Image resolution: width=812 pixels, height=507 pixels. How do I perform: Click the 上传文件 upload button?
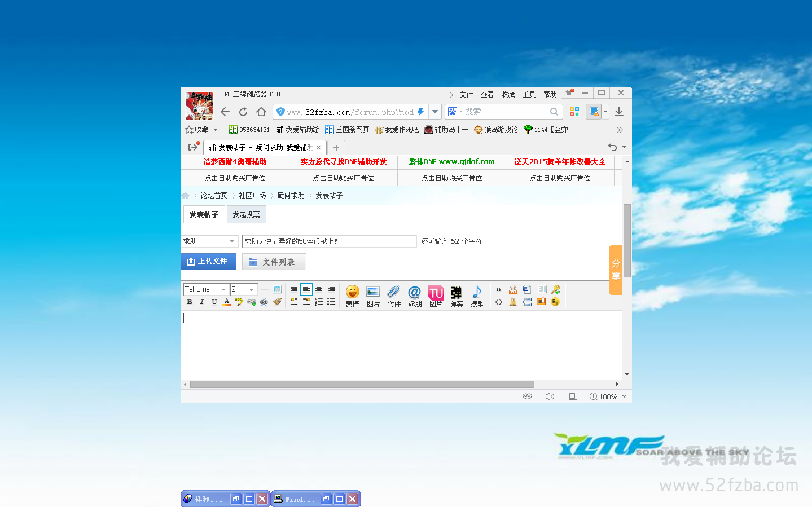208,262
